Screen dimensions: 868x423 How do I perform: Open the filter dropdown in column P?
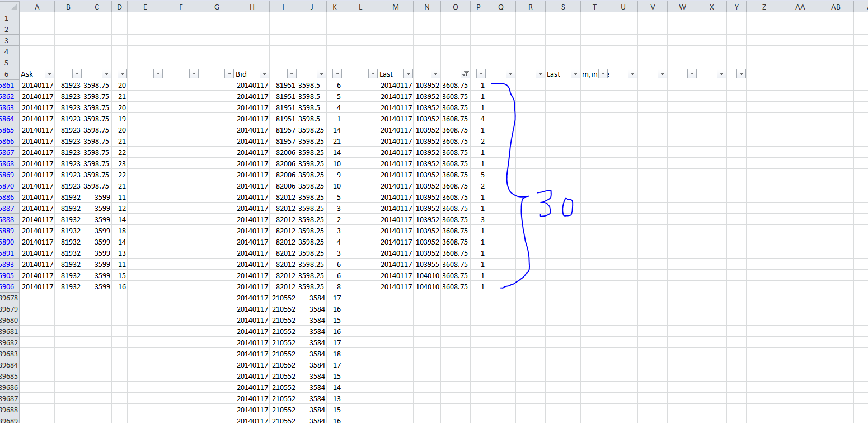point(481,74)
